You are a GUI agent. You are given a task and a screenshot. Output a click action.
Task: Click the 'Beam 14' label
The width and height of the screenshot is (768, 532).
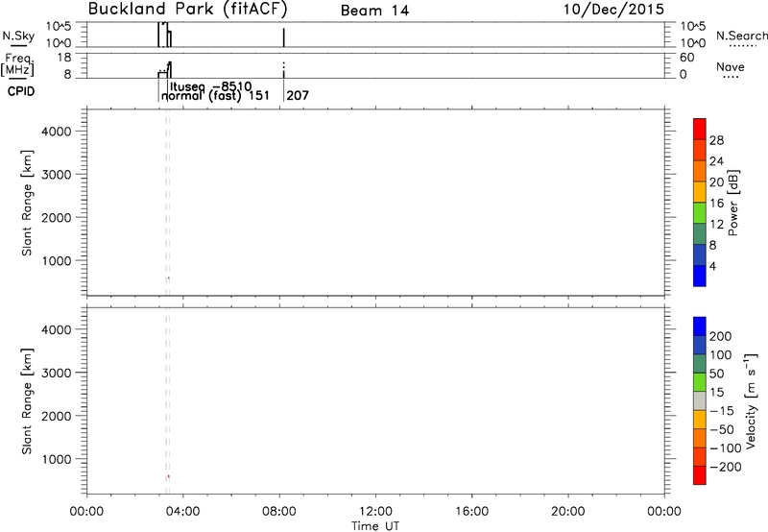click(x=374, y=11)
